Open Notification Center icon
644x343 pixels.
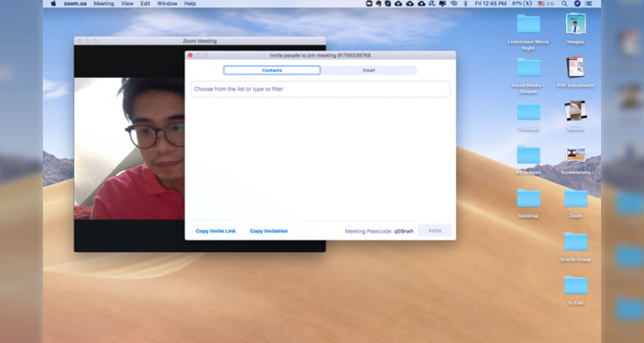coord(588,3)
